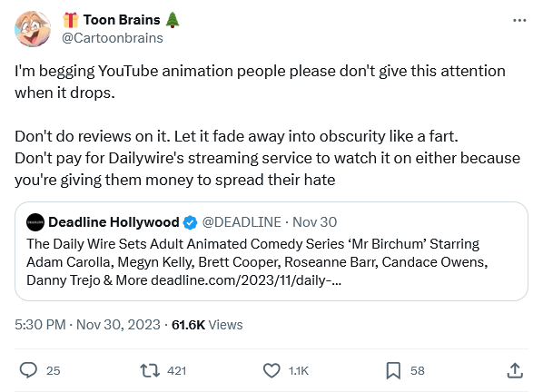The width and height of the screenshot is (543, 392).
Task: Click the 5:30 PM Nov 30, 2023 timestamp
Action: pyautogui.click(x=87, y=325)
